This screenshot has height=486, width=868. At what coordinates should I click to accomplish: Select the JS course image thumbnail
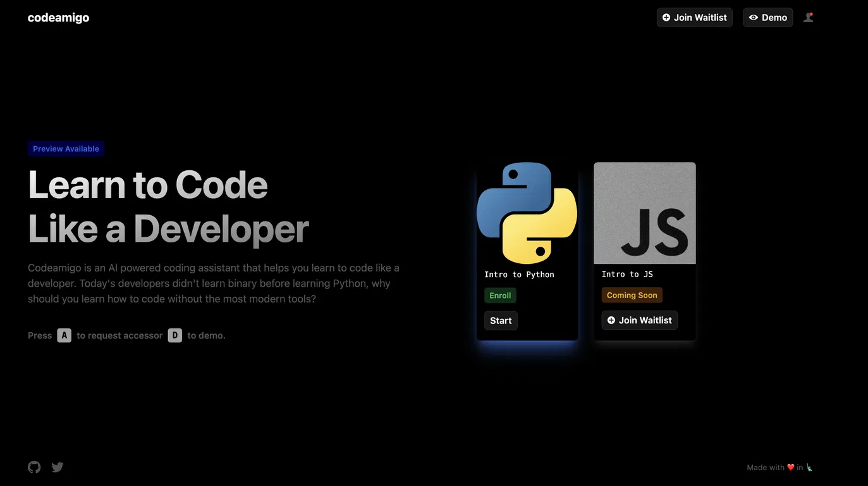(x=645, y=213)
